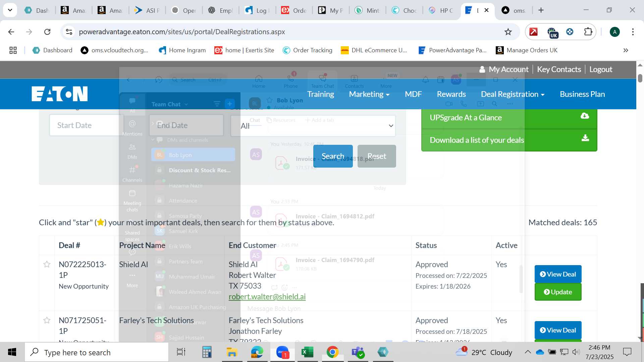
Task: Open the tab search dropdown in Chrome
Action: (x=10, y=10)
